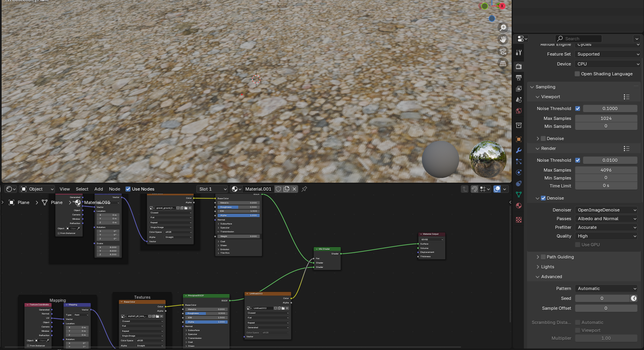The image size is (644, 350).
Task: Open Pattern dropdown showing Automatic
Action: click(606, 288)
